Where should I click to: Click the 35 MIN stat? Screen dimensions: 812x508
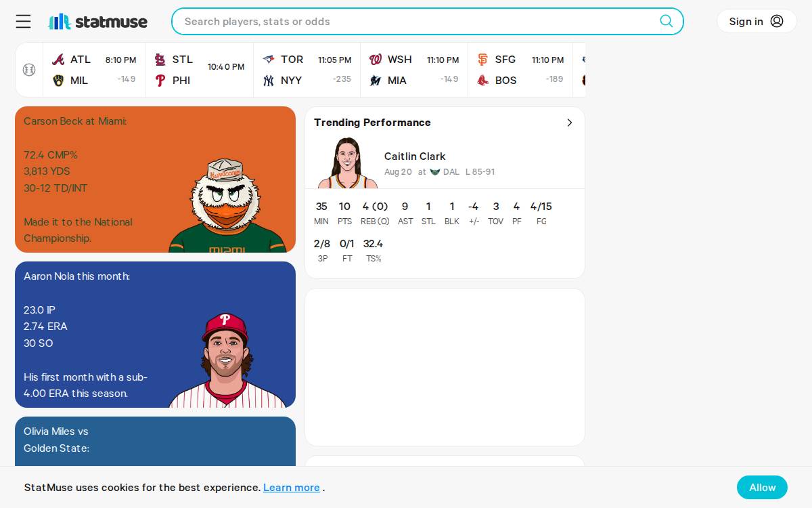click(x=321, y=213)
